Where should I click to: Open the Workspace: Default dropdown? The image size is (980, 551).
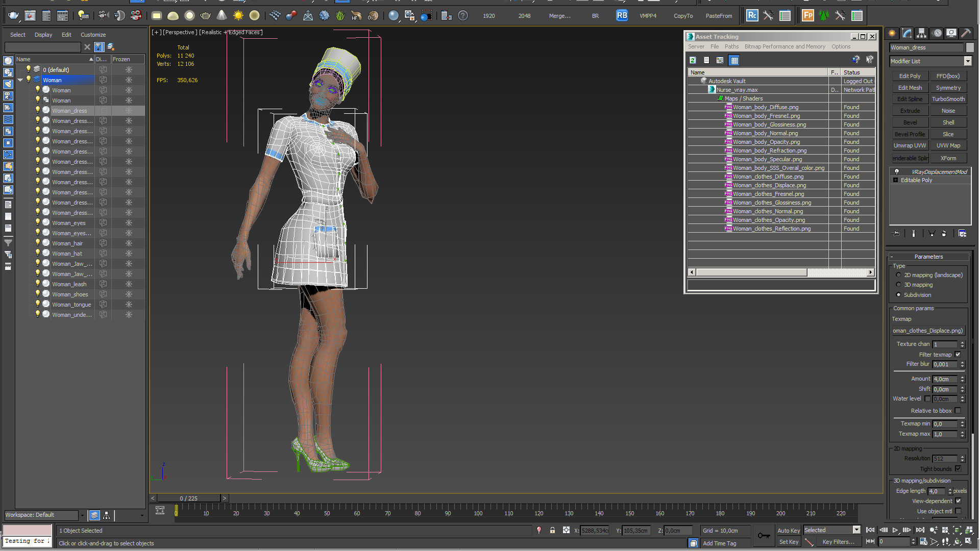(82, 515)
